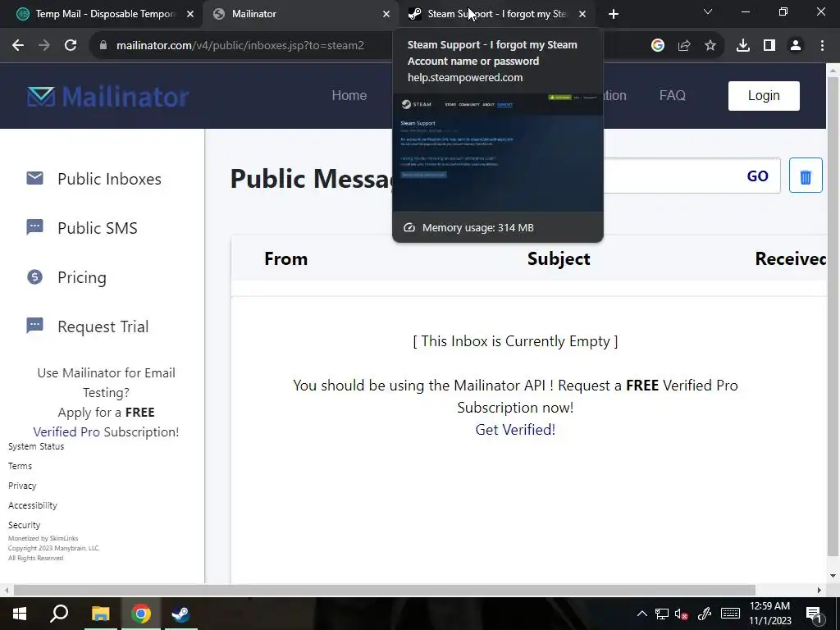Click the GO button

point(757,176)
